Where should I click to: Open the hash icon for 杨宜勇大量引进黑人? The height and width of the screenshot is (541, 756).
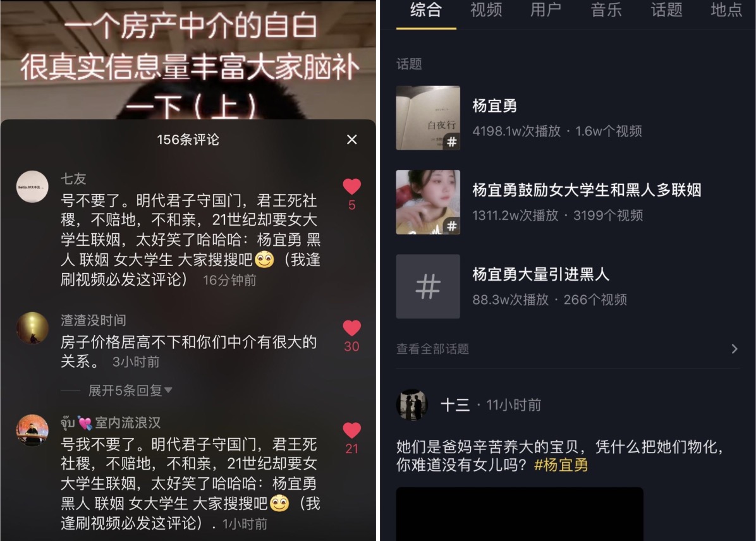tap(428, 286)
